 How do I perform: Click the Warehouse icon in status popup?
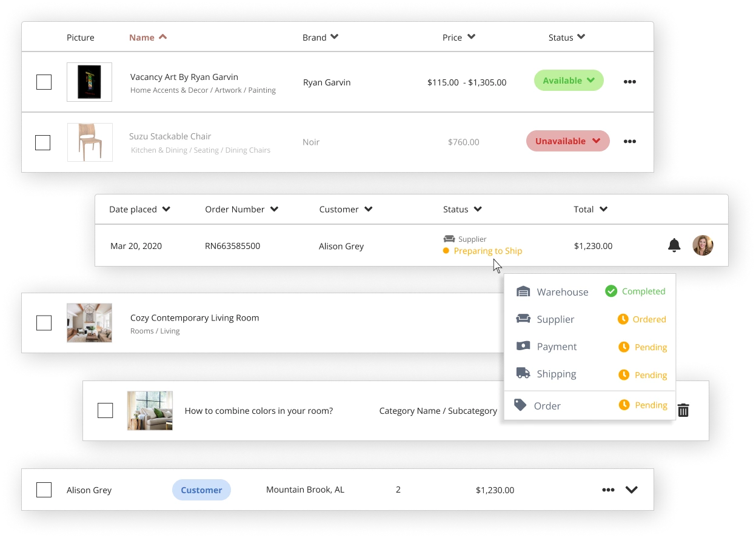tap(523, 291)
